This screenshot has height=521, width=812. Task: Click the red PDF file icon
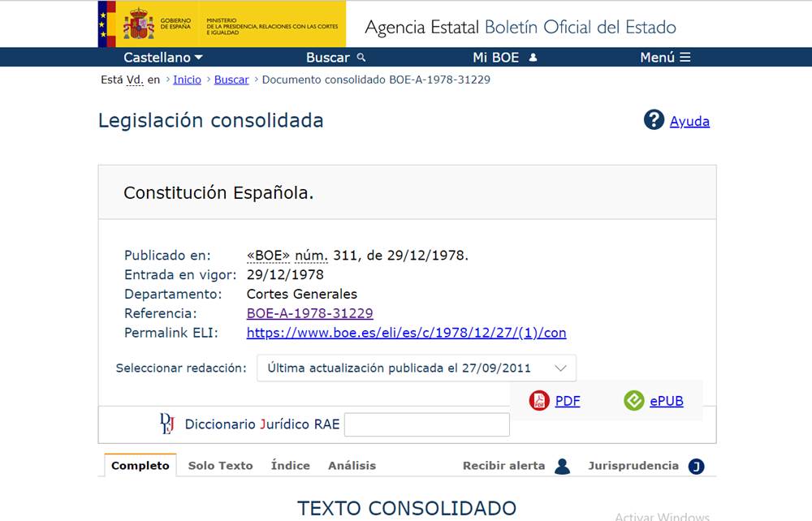coord(539,401)
